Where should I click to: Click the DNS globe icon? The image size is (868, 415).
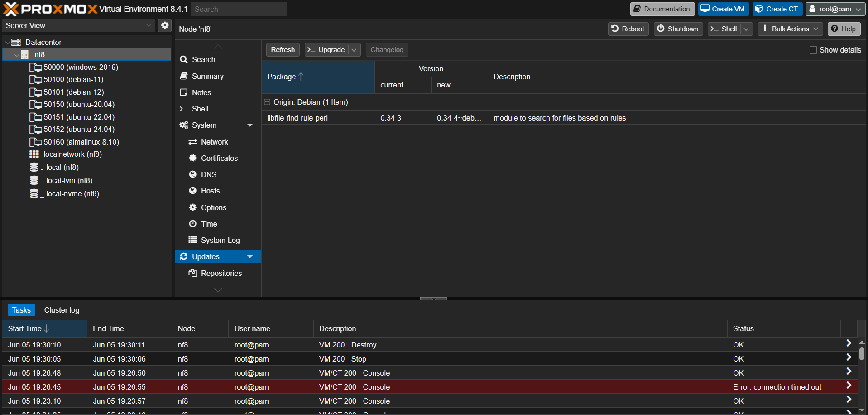193,174
